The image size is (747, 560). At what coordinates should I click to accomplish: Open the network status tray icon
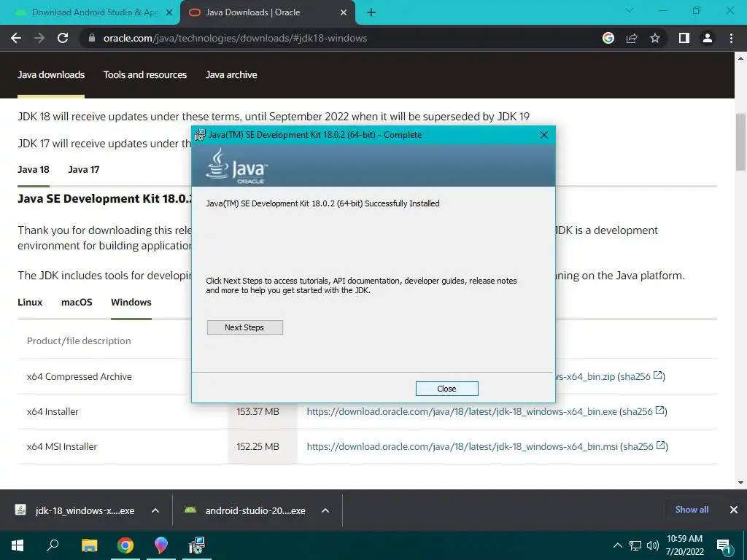coord(635,545)
